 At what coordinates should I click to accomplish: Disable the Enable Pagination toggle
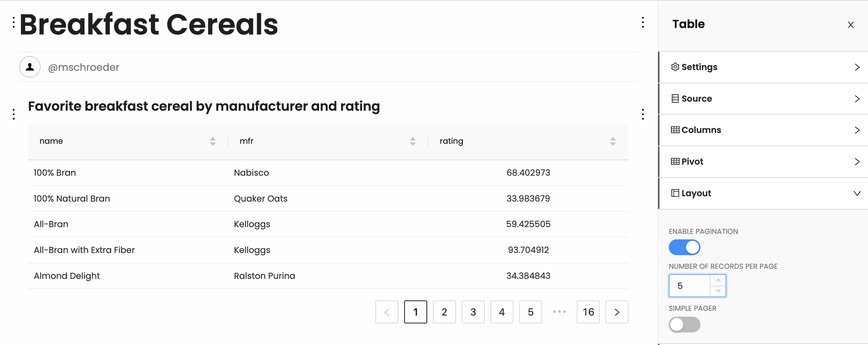[684, 247]
